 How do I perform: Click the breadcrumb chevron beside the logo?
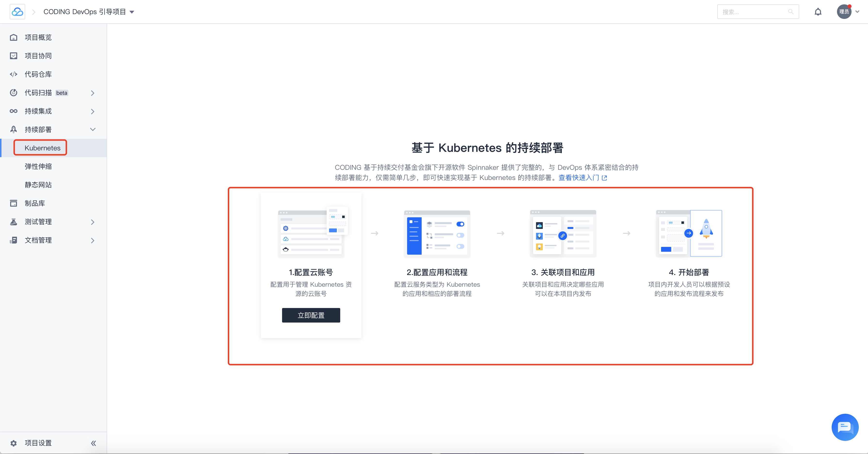tap(34, 12)
